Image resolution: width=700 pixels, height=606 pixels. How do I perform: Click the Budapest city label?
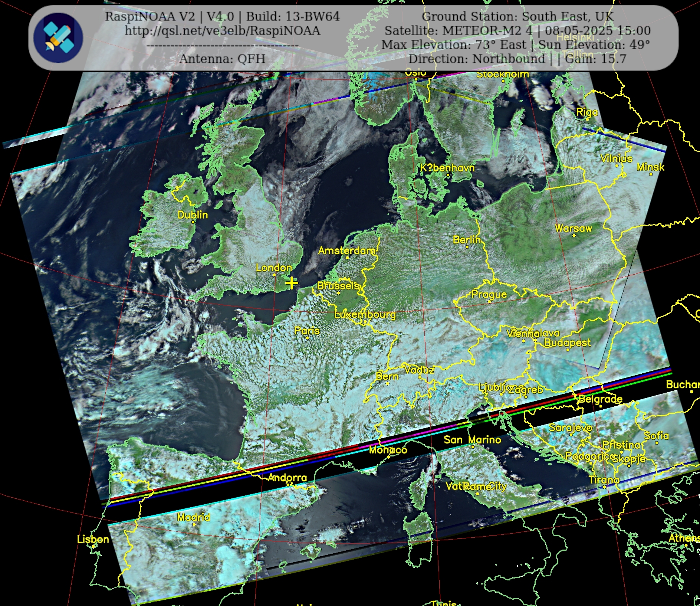click(x=567, y=343)
